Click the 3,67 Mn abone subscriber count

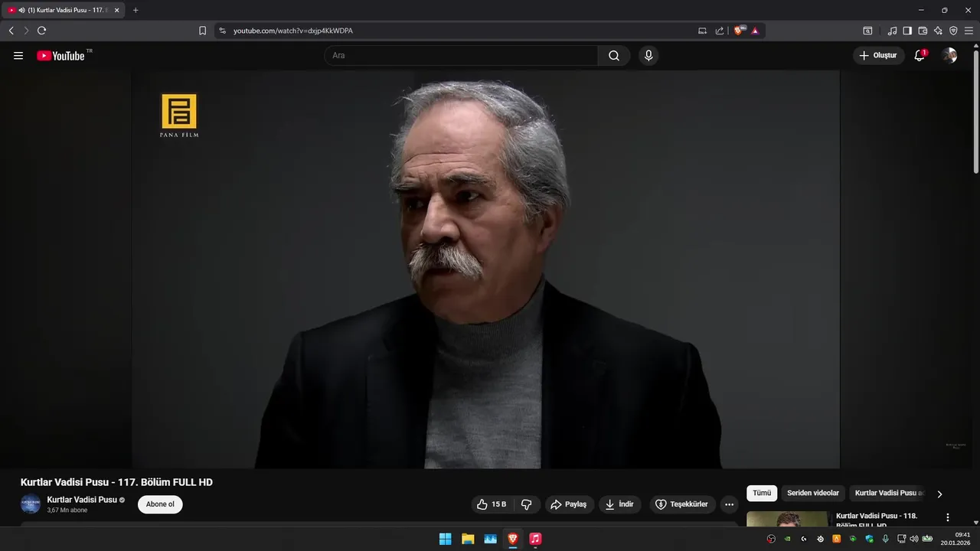[67, 510]
